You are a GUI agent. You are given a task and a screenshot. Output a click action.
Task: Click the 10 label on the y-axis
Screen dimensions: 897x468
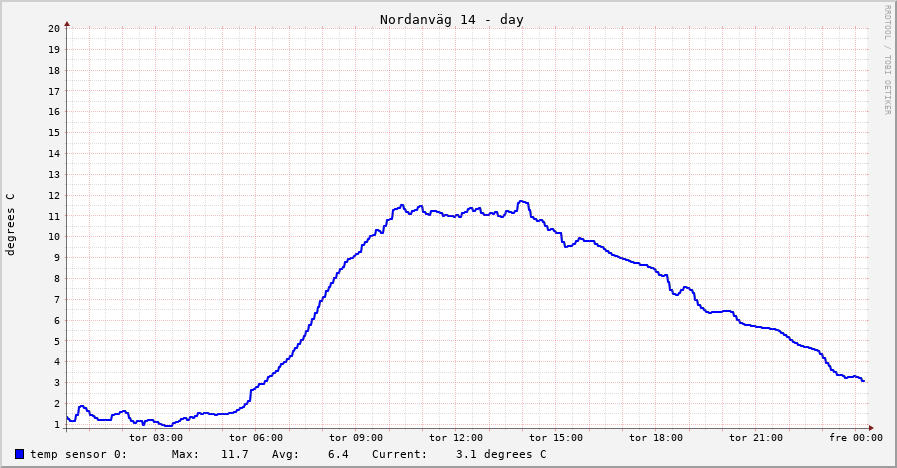coord(54,237)
